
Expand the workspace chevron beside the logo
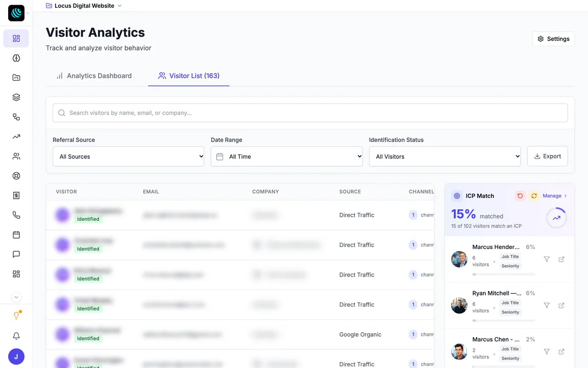pos(28,13)
